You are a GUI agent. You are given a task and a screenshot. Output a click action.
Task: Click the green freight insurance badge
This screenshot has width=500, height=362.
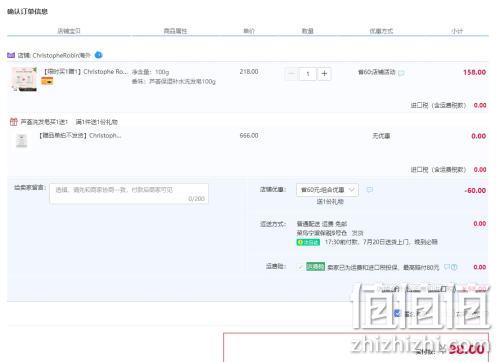click(x=315, y=267)
